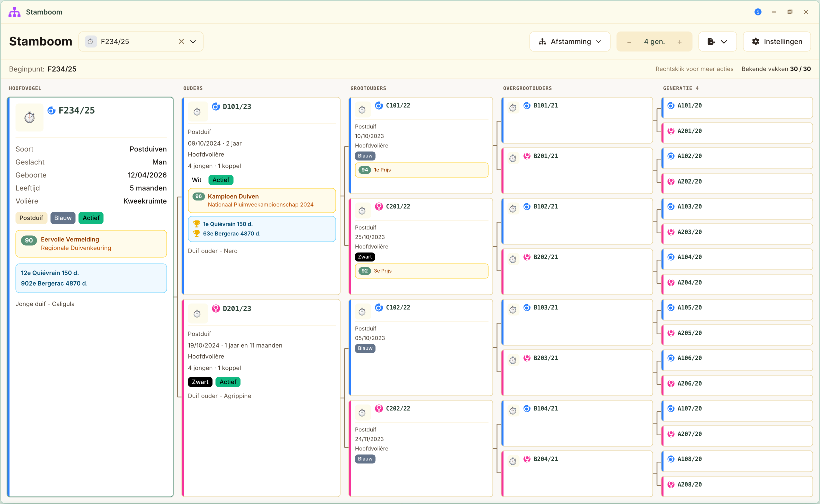This screenshot has height=504, width=820.
Task: Click the male icon beside B103/21
Action: [x=527, y=307]
